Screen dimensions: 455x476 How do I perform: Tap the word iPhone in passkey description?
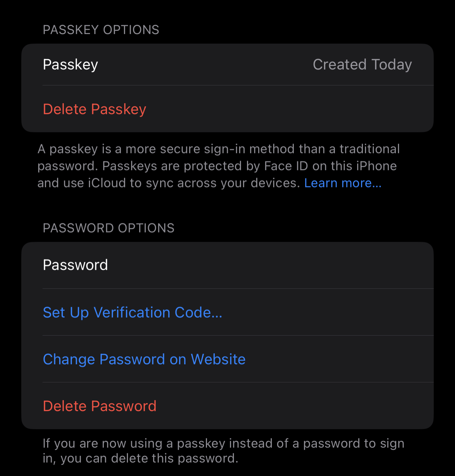click(376, 166)
